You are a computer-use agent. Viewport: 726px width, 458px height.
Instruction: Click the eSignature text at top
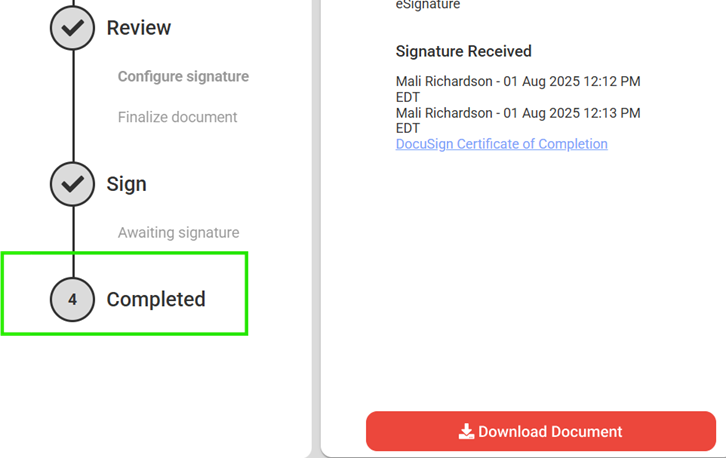point(428,5)
